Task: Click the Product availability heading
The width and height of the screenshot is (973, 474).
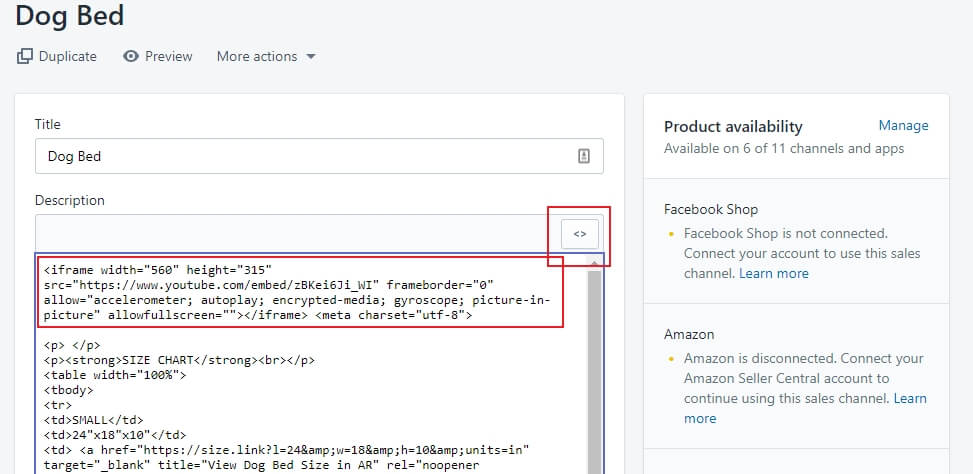Action: (733, 127)
